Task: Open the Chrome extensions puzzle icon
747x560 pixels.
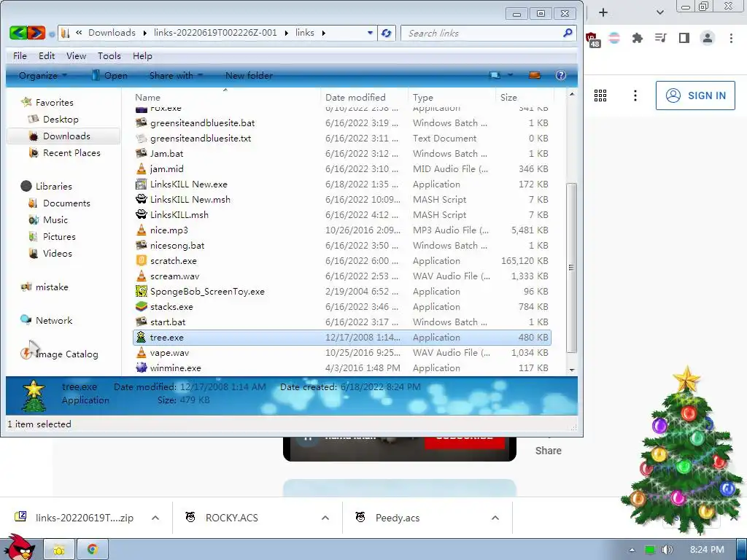Action: 637,38
